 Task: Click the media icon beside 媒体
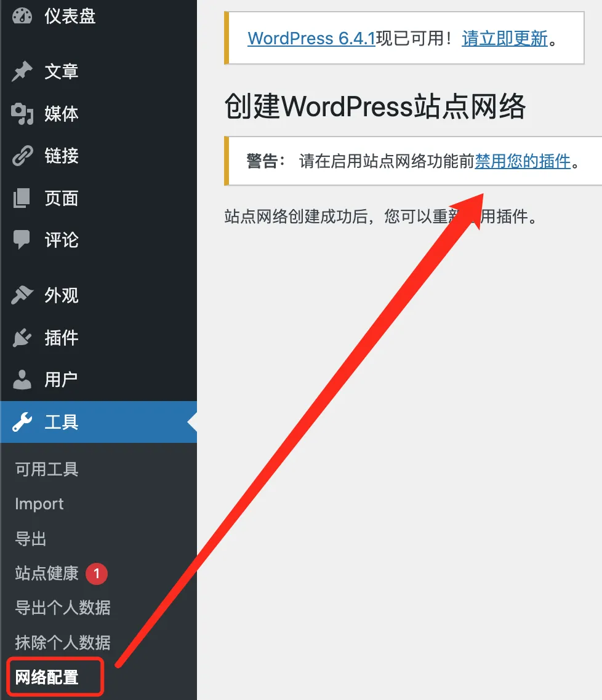tap(22, 114)
